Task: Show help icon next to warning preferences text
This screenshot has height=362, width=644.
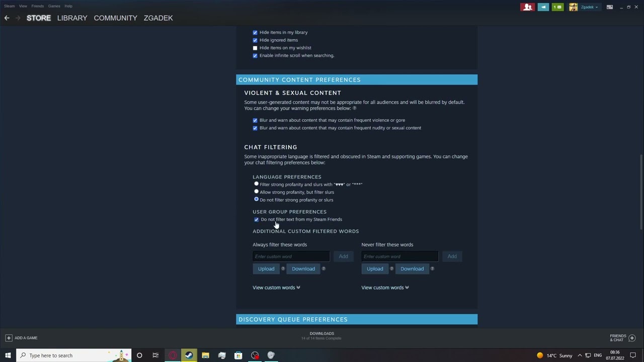Action: click(354, 108)
